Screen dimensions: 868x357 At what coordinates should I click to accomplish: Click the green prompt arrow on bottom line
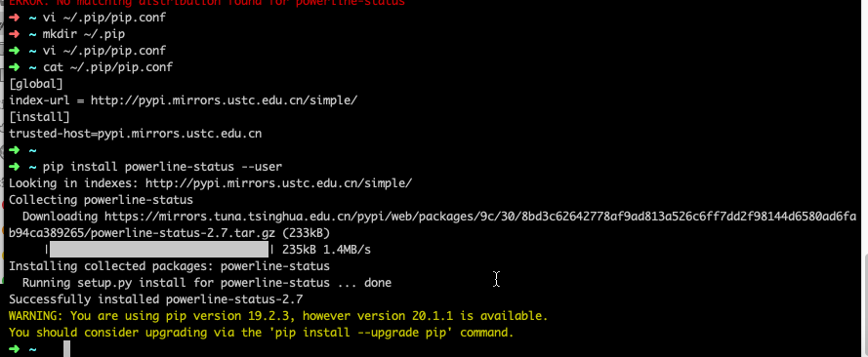click(15, 349)
